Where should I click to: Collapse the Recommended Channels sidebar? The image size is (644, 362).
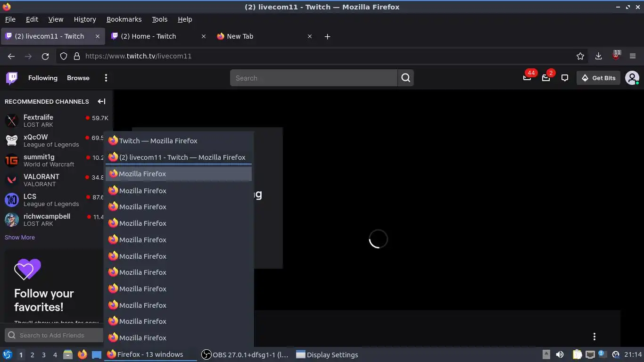tap(101, 101)
